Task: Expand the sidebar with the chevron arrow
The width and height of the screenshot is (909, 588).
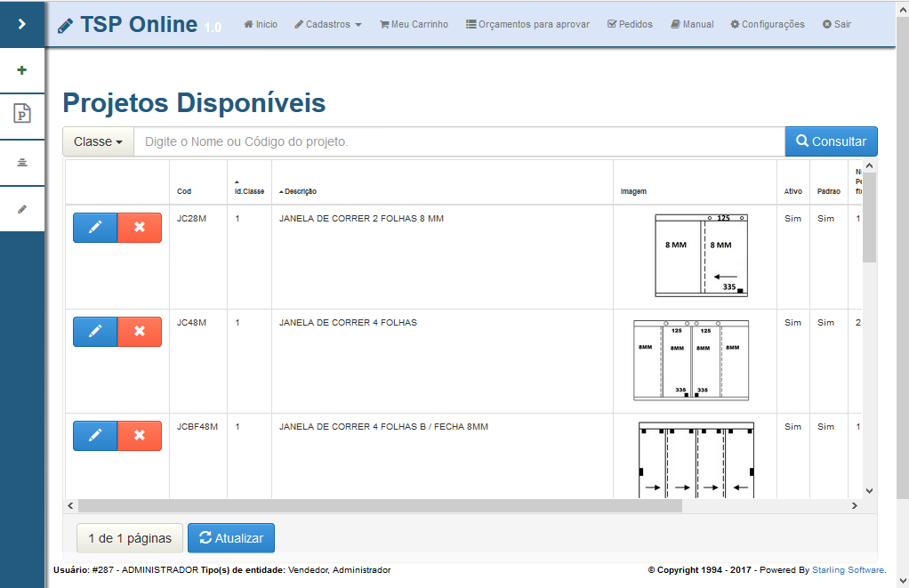Action: point(22,24)
